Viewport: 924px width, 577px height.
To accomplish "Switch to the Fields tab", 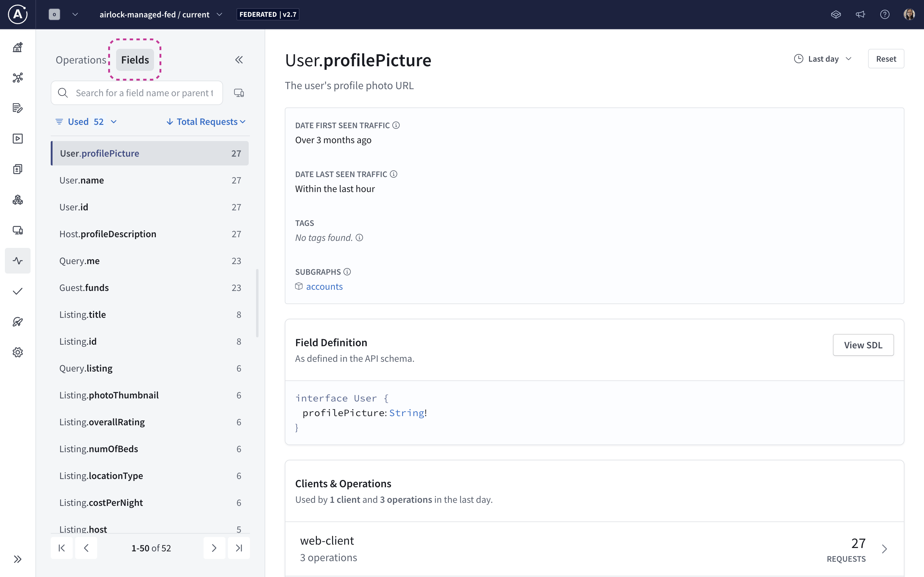I will click(x=134, y=60).
